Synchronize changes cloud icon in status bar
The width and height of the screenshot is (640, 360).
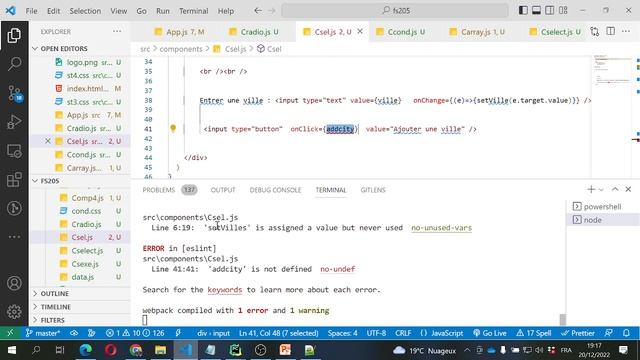[74, 333]
